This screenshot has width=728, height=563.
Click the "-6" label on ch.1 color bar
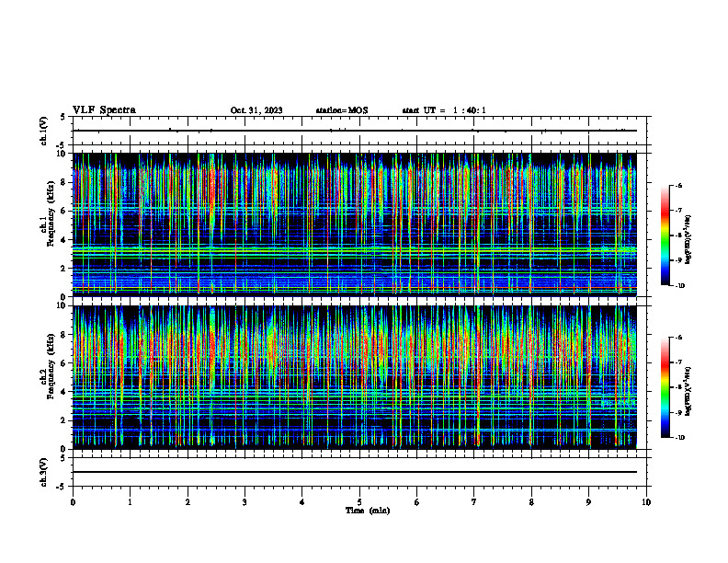(678, 186)
